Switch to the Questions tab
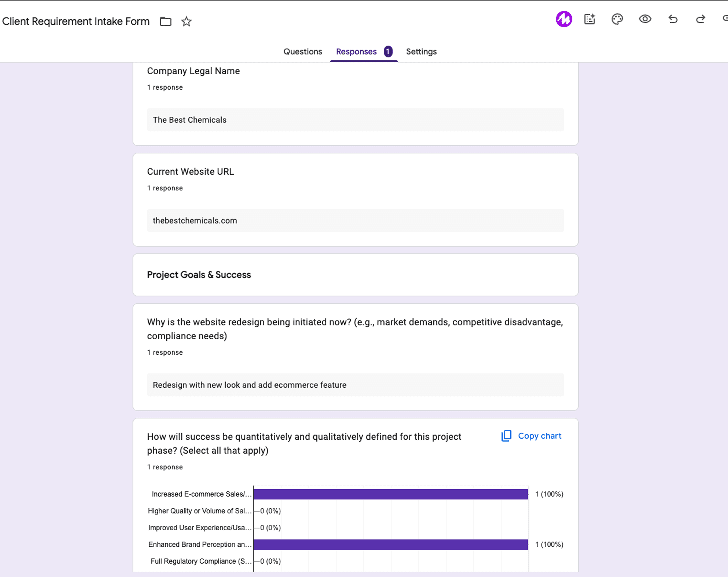This screenshot has height=577, width=728. coord(303,52)
